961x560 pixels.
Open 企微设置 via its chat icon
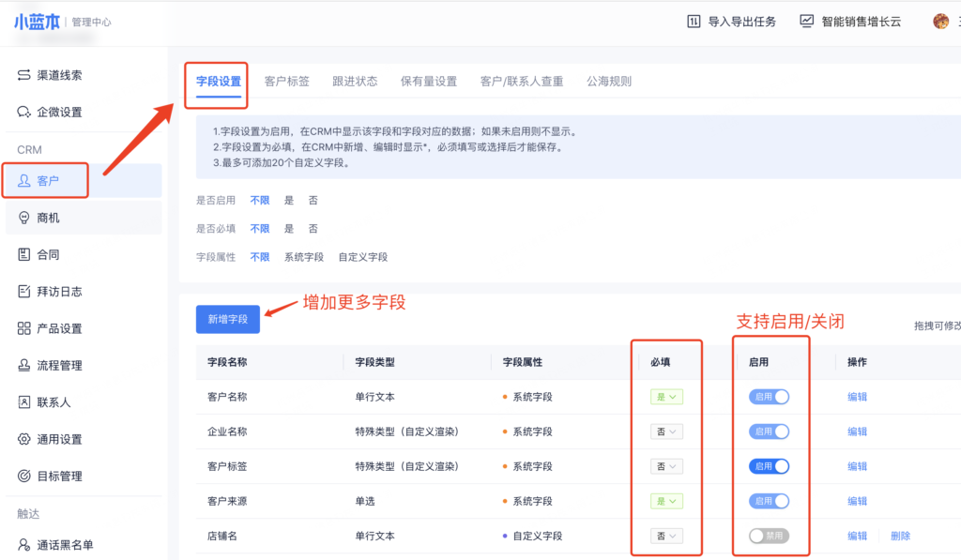tap(24, 113)
